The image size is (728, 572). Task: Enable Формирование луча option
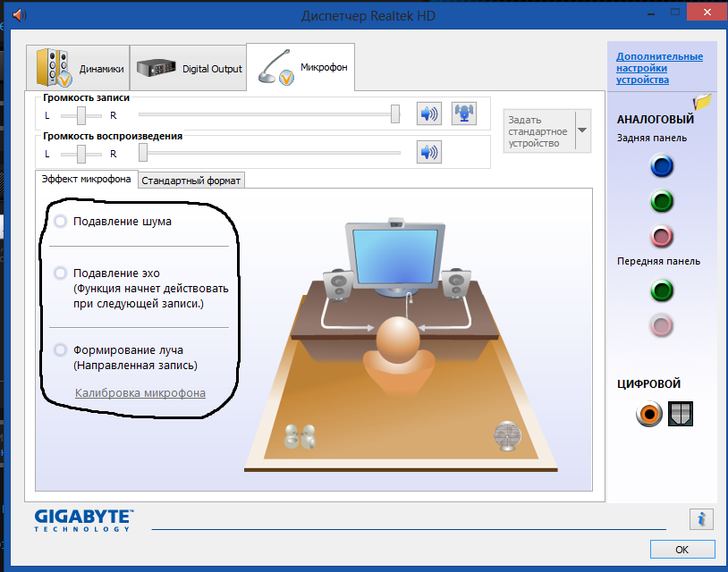pos(60,349)
